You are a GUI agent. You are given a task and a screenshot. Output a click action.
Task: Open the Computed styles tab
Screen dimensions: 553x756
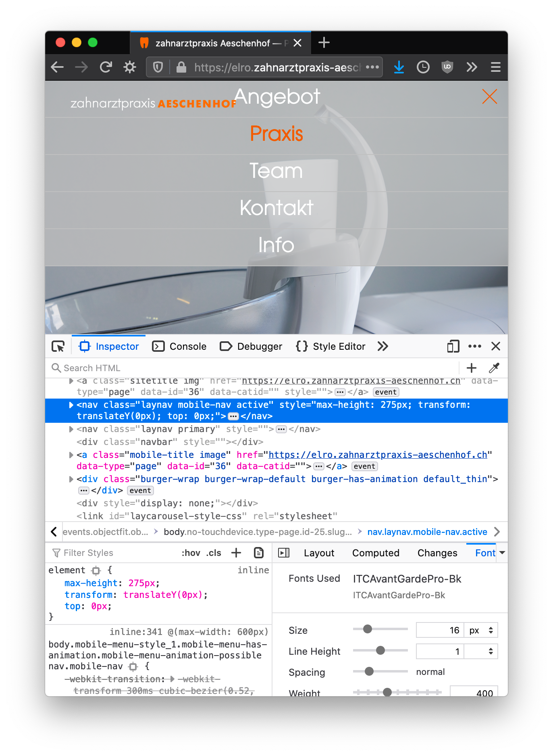pos(376,553)
